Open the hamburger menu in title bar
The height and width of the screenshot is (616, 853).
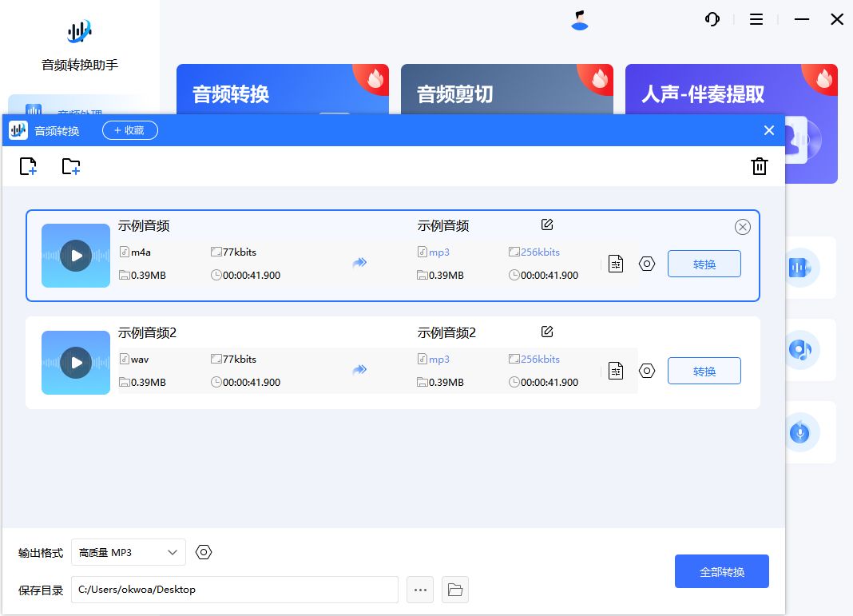(756, 20)
